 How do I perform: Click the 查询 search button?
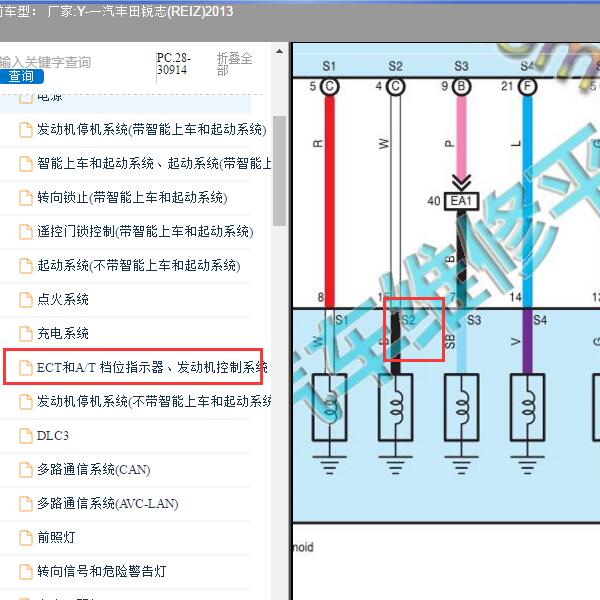click(21, 76)
